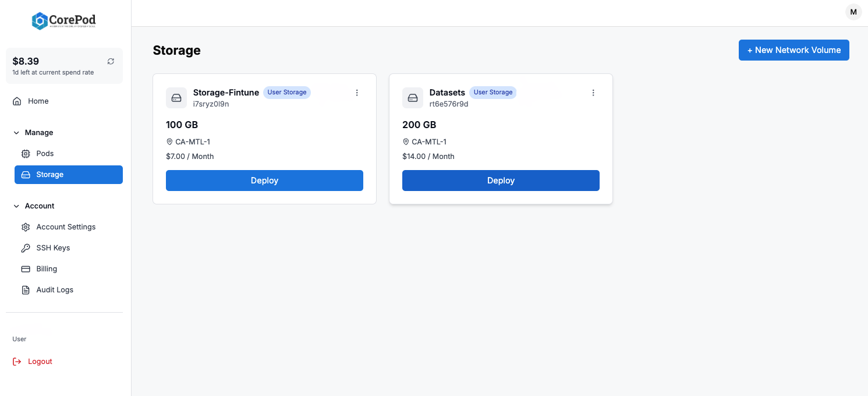Click the Billing card icon
The width and height of the screenshot is (868, 396).
(x=25, y=268)
